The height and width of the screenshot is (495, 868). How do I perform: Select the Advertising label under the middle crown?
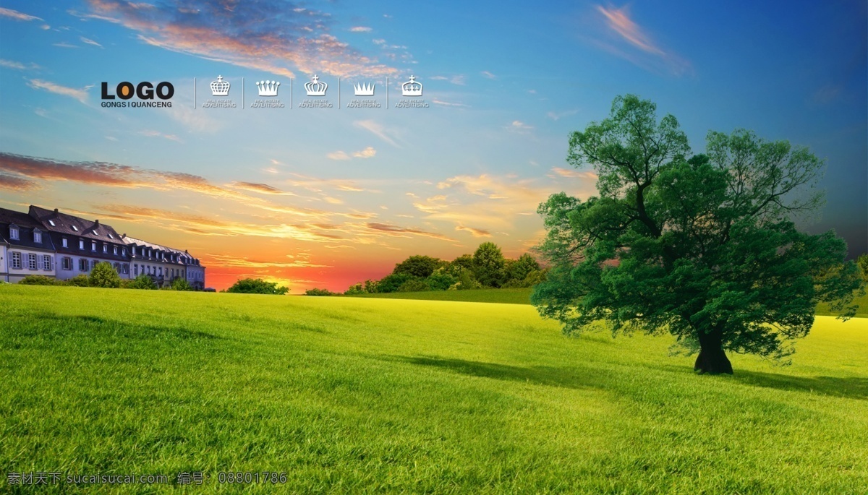[315, 104]
